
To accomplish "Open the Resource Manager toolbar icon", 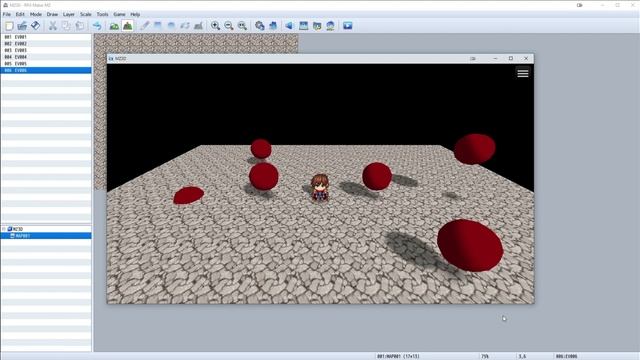I will point(317,26).
